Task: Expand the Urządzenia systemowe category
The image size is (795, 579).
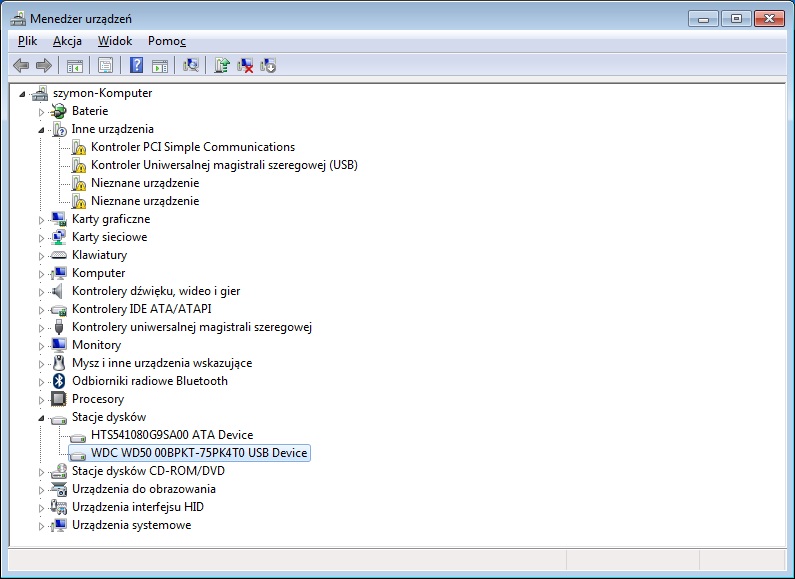Action: click(42, 526)
